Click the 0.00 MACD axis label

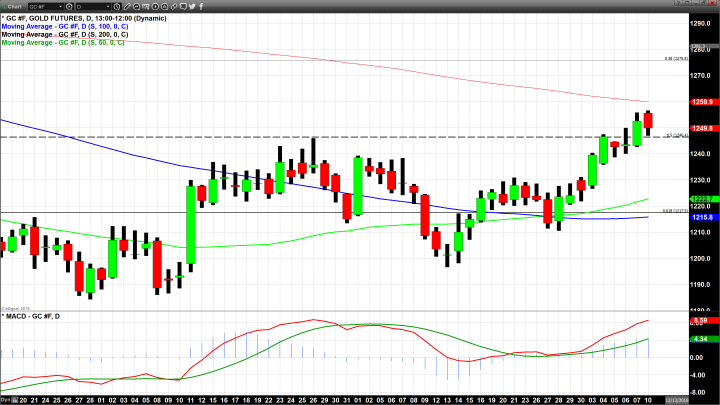click(698, 358)
